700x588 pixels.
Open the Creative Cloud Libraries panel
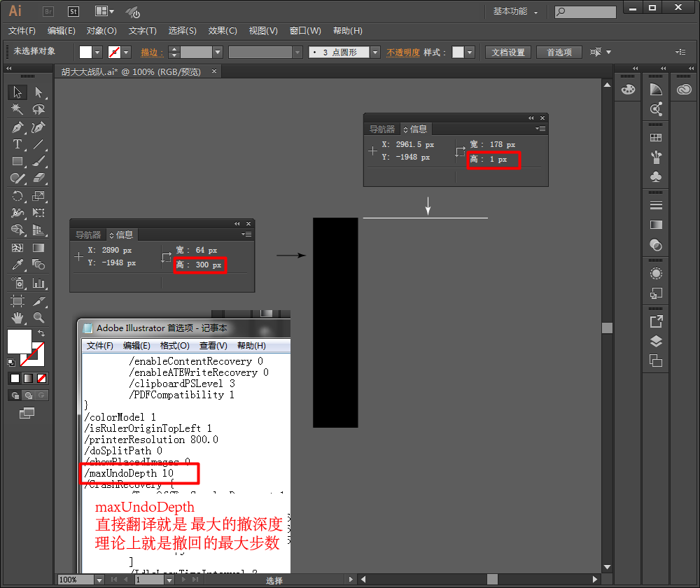pos(684,90)
